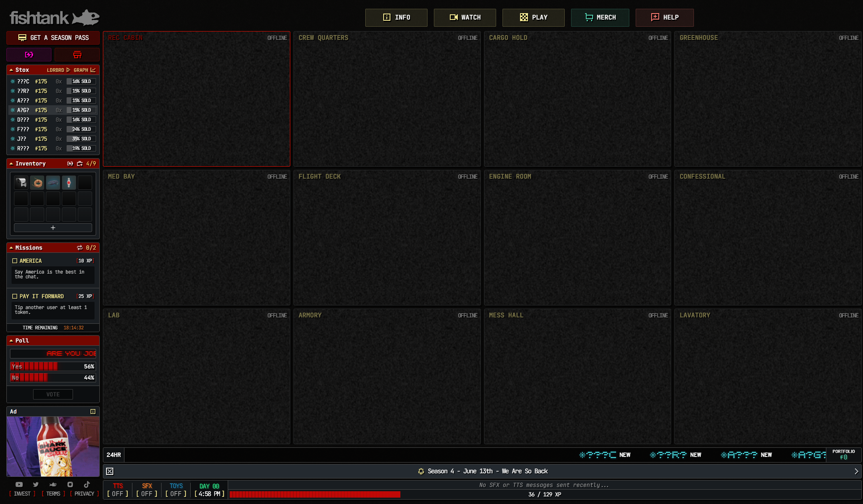This screenshot has width=863, height=504.
Task: Click the bell icon in Season 4 announcement
Action: coord(421,471)
